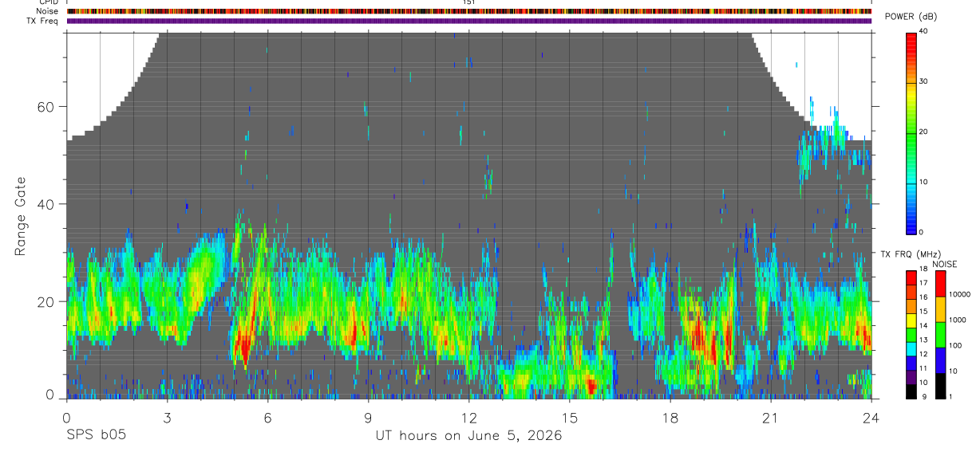980x452 pixels.
Task: Click the 151 CPID label at top
Action: (469, 2)
